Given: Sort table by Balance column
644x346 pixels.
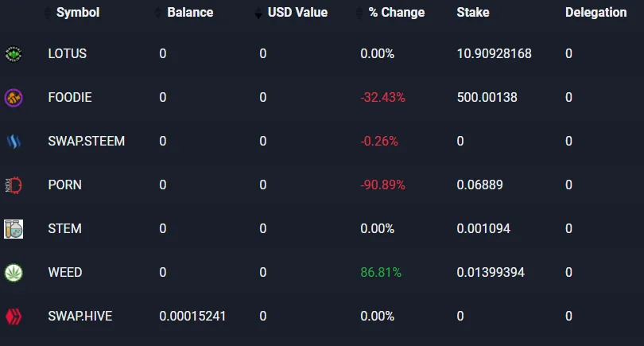Looking at the screenshot, I should click(x=190, y=12).
